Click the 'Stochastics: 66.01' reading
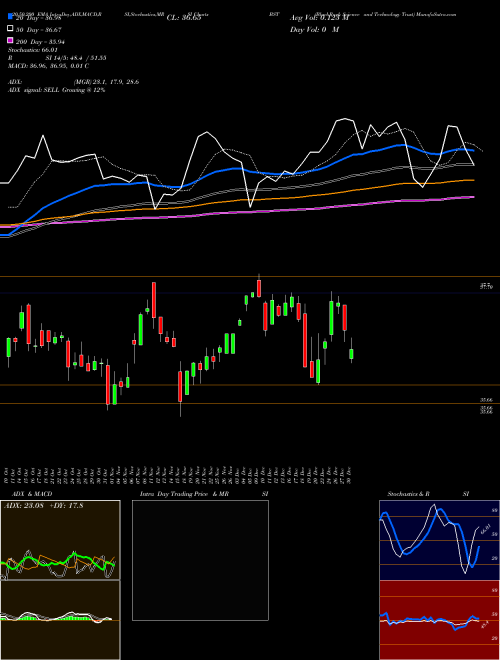The height and width of the screenshot is (660, 500). coord(32,50)
